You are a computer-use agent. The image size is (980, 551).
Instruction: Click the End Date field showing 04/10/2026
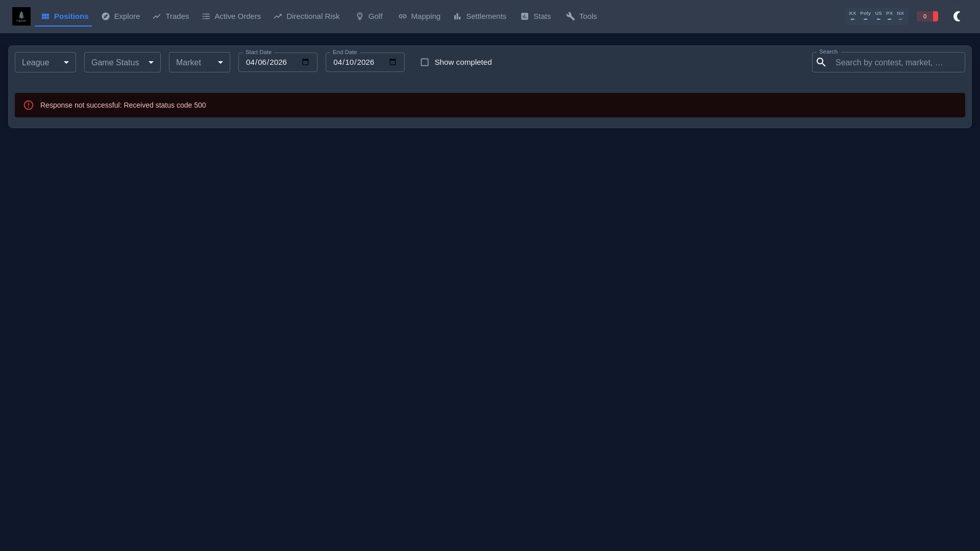click(365, 62)
